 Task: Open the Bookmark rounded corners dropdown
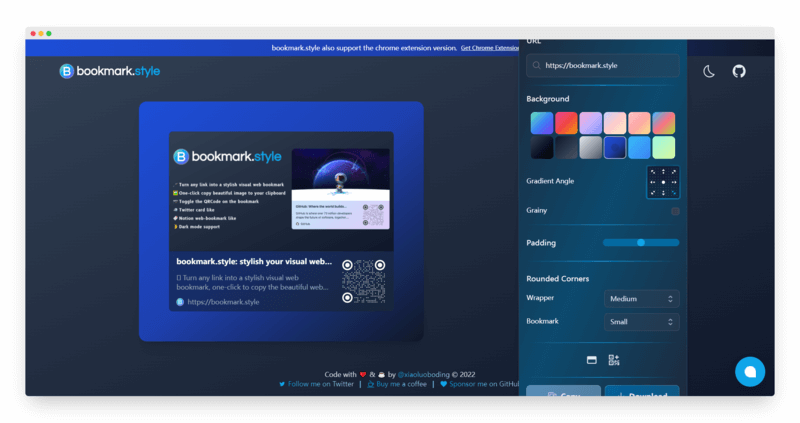[x=642, y=322]
